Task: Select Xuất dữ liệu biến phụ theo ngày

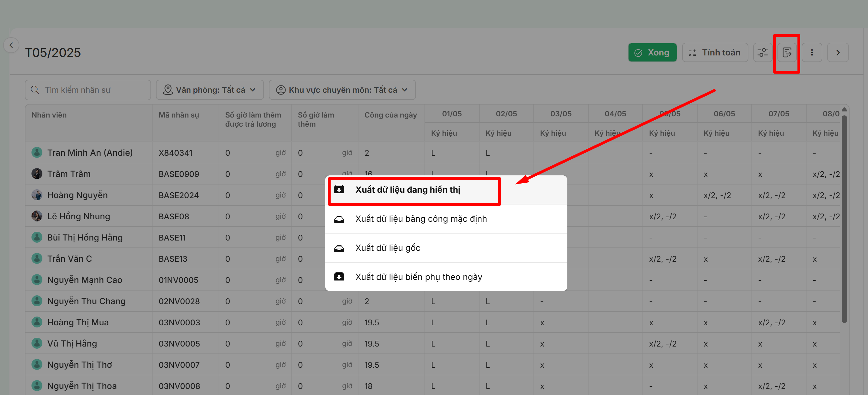Action: coord(418,277)
